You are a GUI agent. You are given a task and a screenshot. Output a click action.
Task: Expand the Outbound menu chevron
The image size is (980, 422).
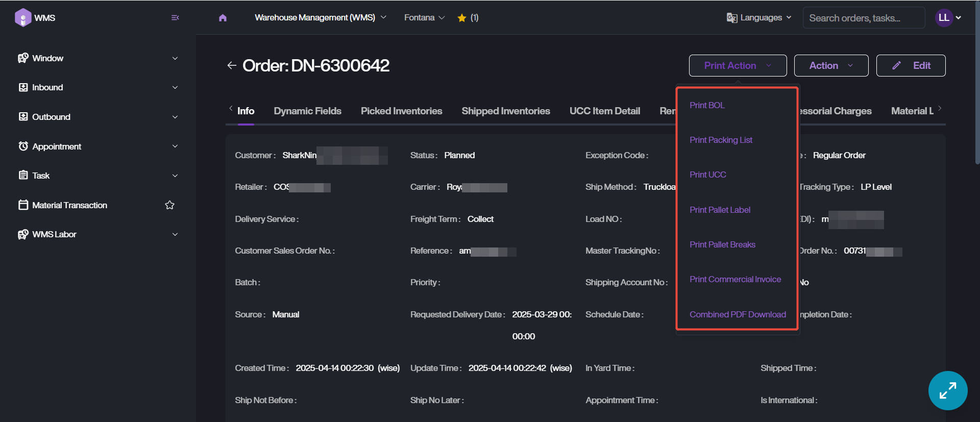pos(175,117)
